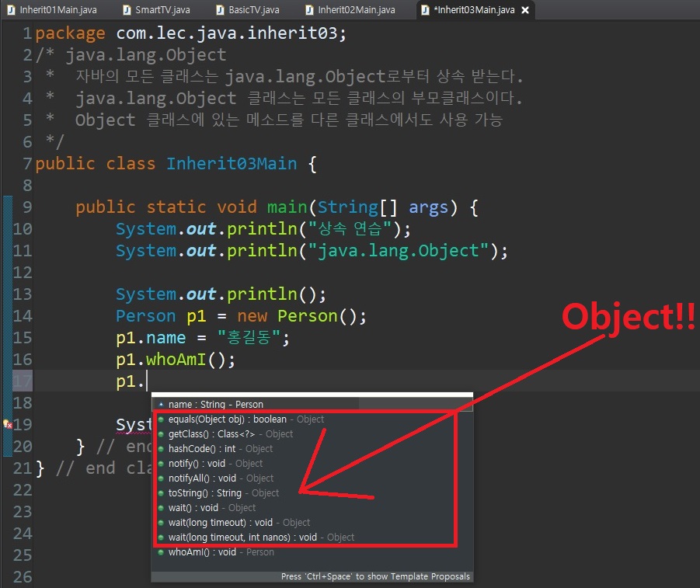The image size is (700, 588).
Task: Select the getClass() : Class<?> proposal
Action: coord(312,434)
